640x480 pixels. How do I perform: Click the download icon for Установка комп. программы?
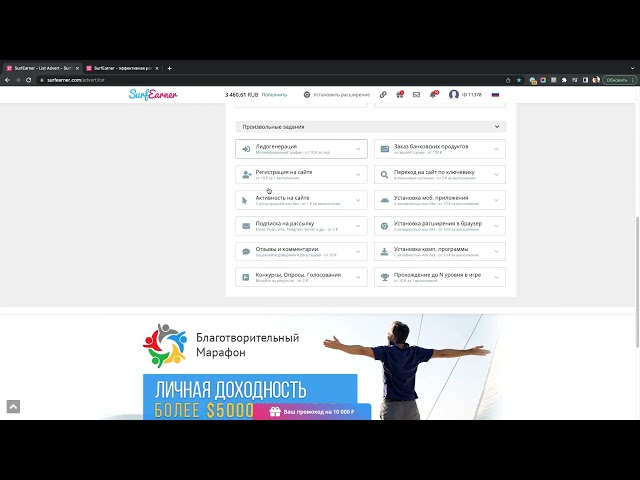click(384, 252)
